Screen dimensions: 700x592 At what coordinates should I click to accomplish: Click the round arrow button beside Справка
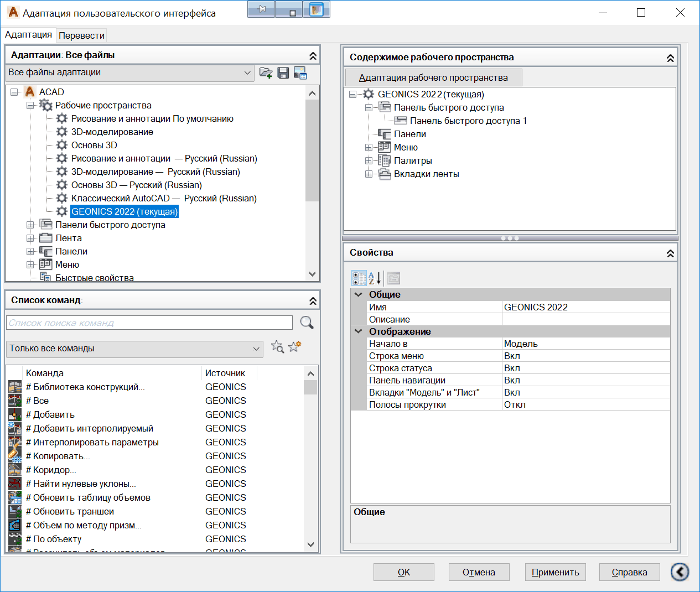680,572
